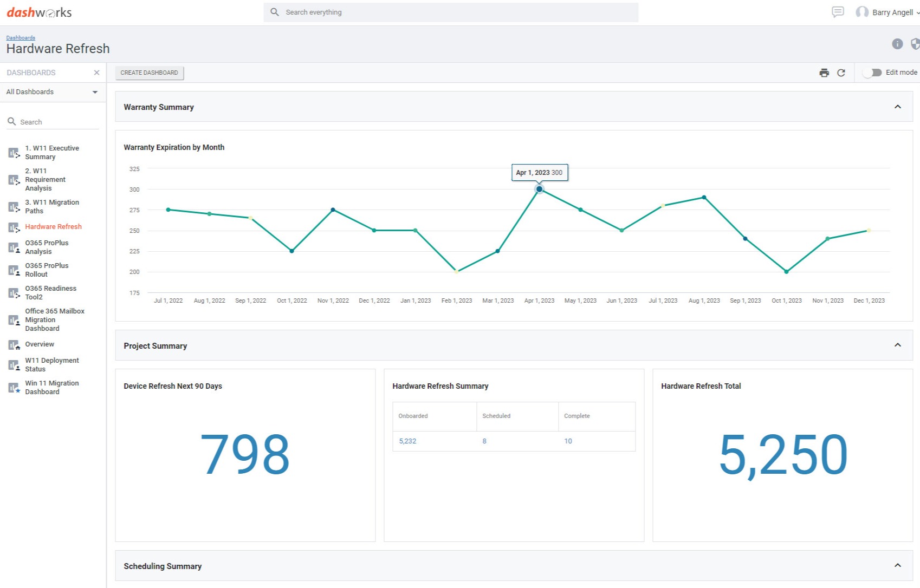920x588 pixels.
Task: Click the Create Dashboard button
Action: (x=149, y=72)
